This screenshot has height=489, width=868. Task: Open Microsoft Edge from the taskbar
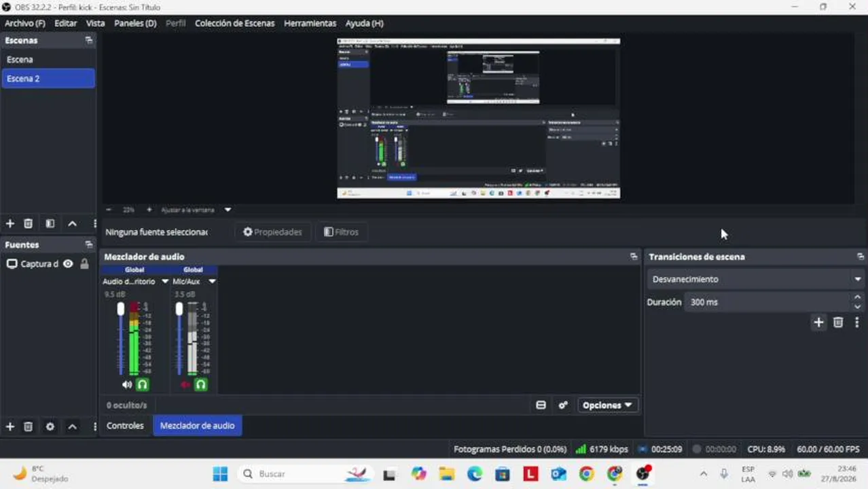[474, 473]
